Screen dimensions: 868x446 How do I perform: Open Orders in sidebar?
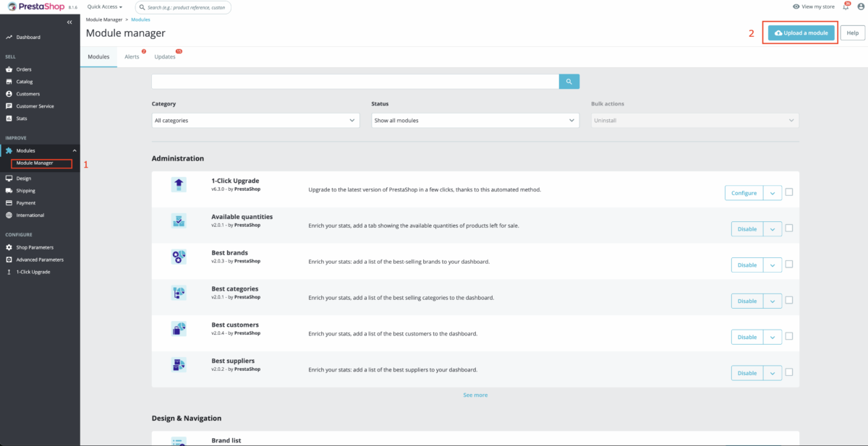pos(24,69)
